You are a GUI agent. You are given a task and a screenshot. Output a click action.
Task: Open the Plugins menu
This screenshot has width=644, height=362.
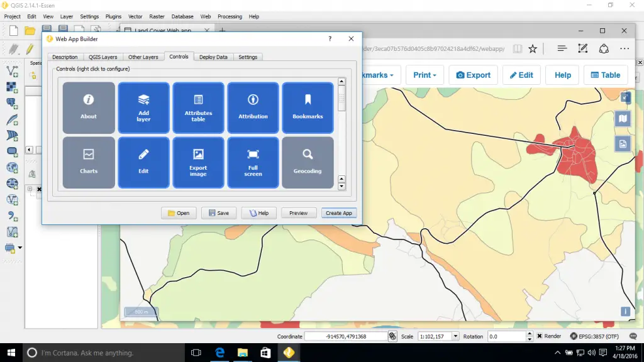[x=113, y=16]
